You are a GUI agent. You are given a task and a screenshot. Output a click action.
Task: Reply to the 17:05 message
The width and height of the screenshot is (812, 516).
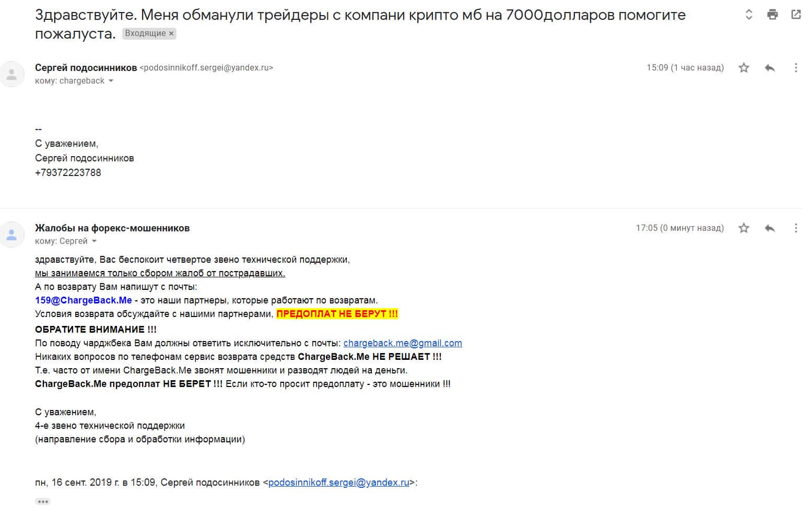pos(770,228)
